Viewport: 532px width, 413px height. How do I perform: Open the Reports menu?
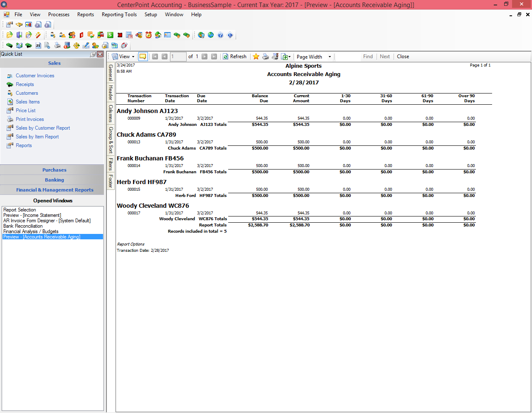click(85, 15)
